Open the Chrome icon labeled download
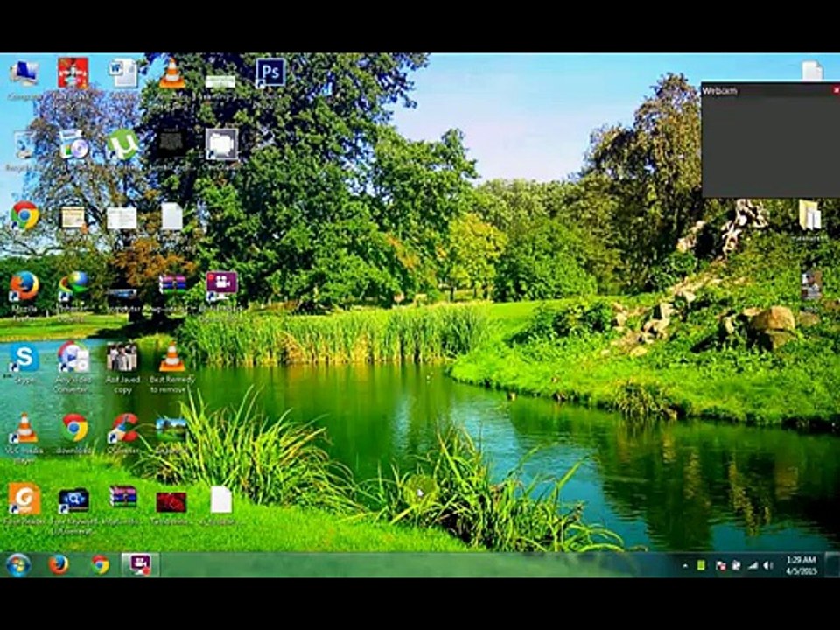The image size is (840, 630). 75,428
